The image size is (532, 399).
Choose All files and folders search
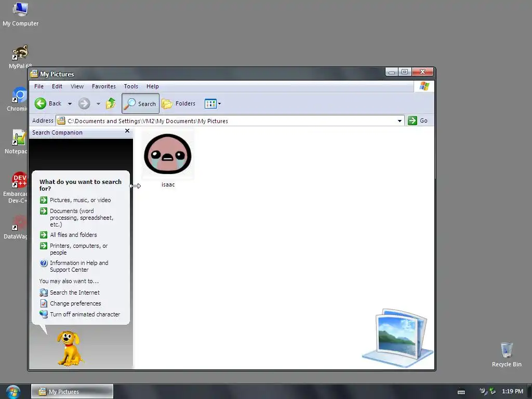(x=73, y=235)
